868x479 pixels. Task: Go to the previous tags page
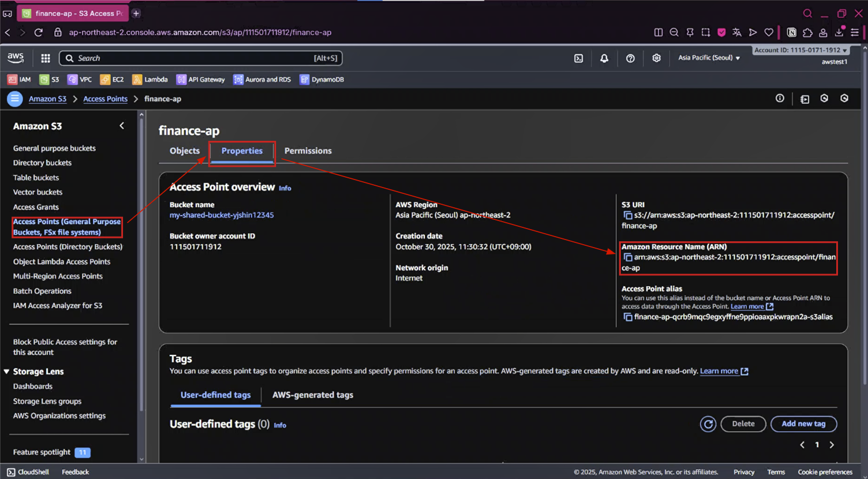coord(802,445)
